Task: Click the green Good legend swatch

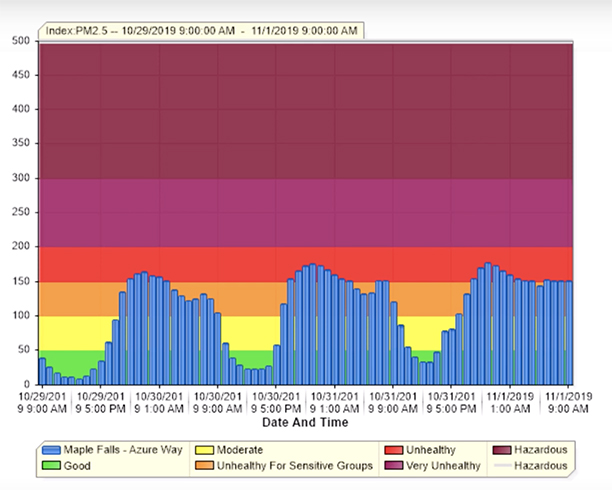Action: tap(52, 466)
